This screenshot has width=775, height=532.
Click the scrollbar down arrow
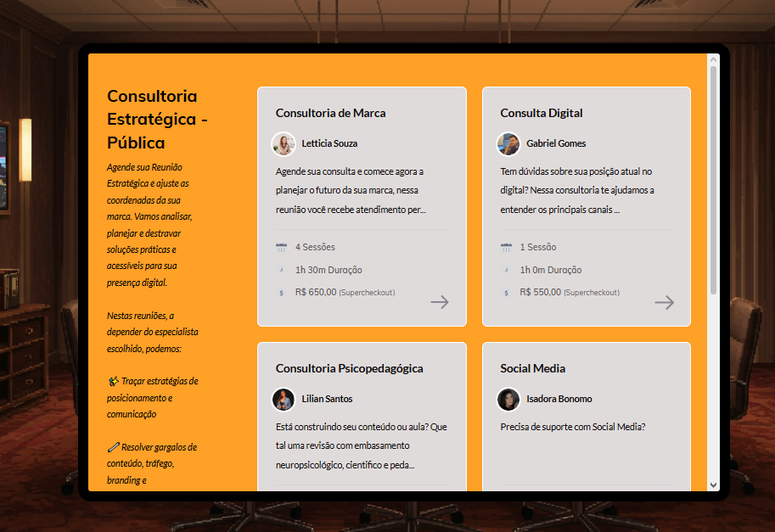coord(713,485)
